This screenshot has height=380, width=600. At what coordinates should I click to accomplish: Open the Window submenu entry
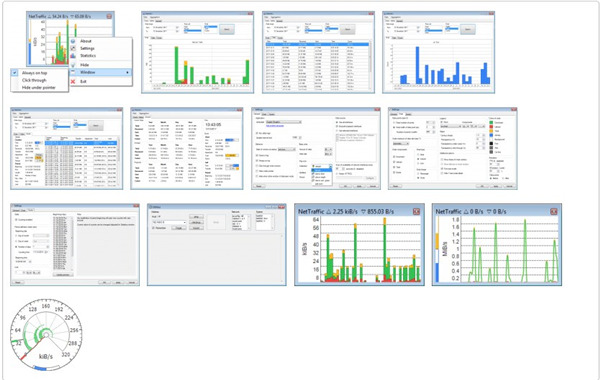(101, 72)
